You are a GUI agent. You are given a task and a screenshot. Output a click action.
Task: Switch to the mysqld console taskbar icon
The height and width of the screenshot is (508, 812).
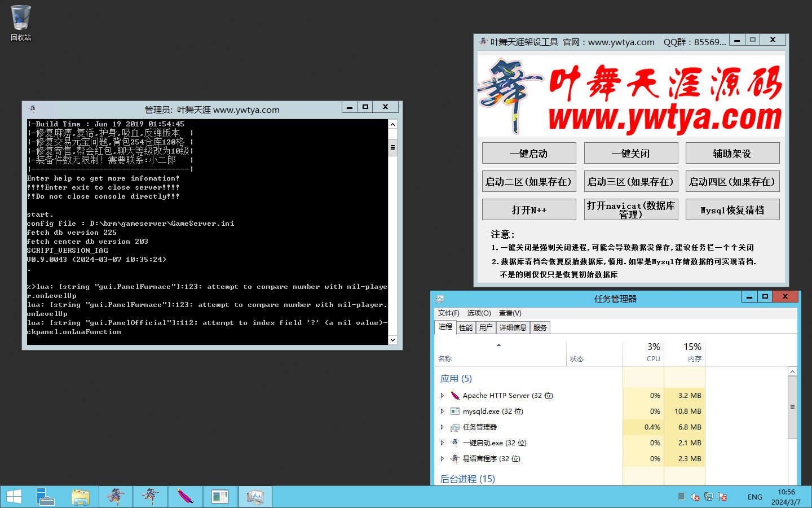pos(220,497)
